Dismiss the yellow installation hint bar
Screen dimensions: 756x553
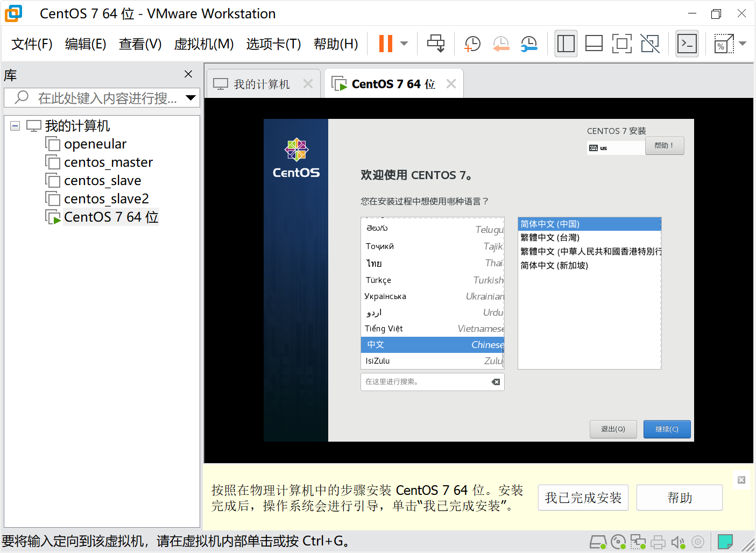click(x=741, y=480)
